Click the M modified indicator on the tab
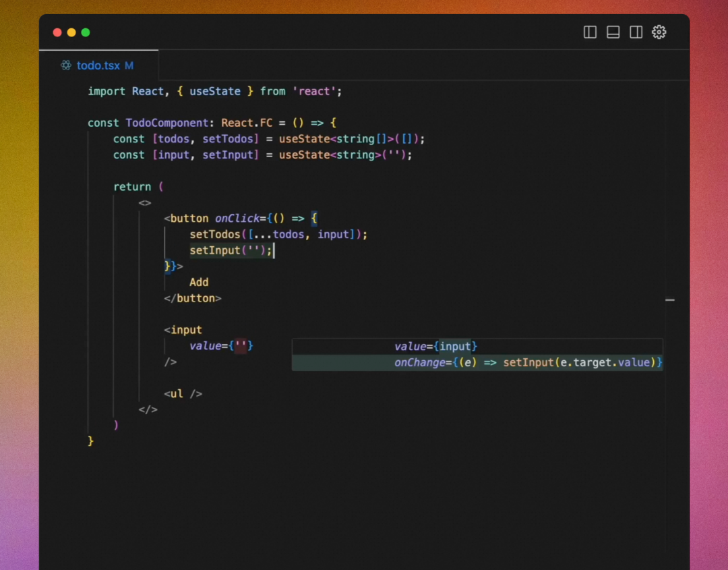728x570 pixels. (x=129, y=65)
